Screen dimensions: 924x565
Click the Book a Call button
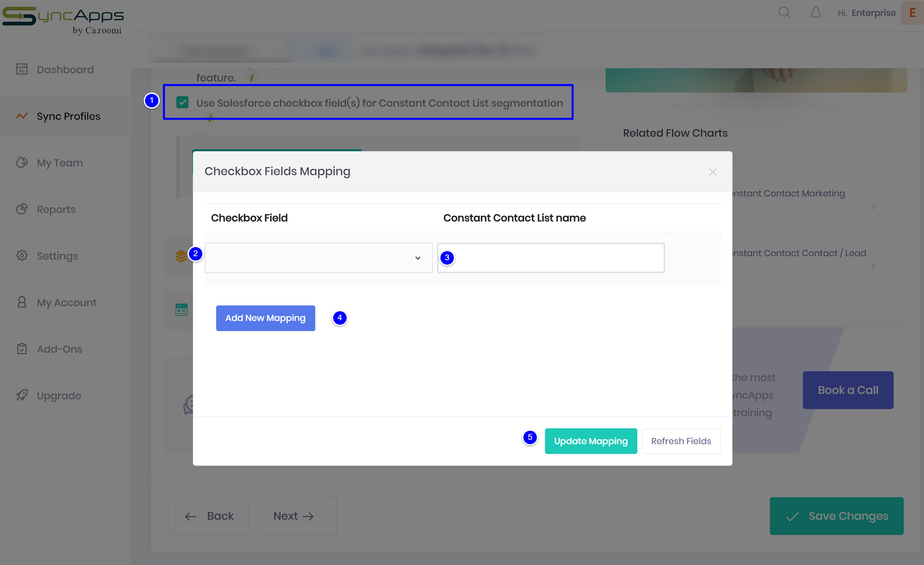click(x=848, y=390)
